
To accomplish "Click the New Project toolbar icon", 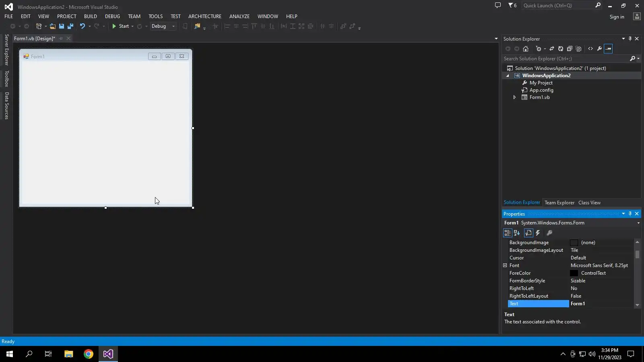I will (39, 26).
